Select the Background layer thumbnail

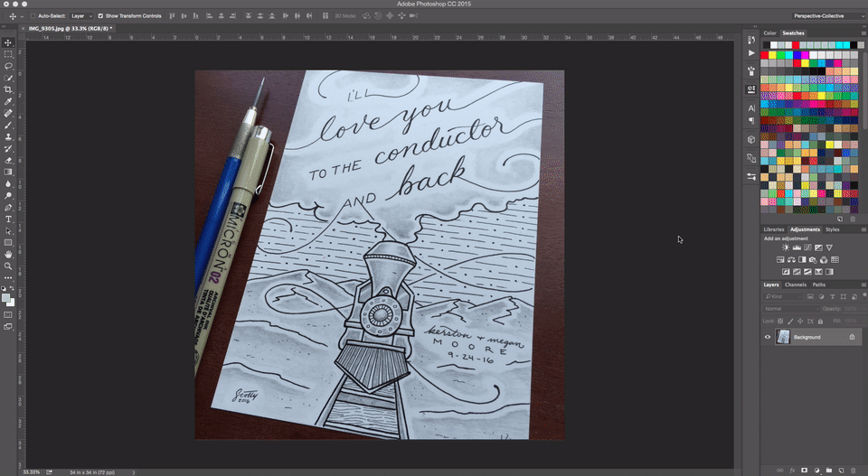click(783, 337)
